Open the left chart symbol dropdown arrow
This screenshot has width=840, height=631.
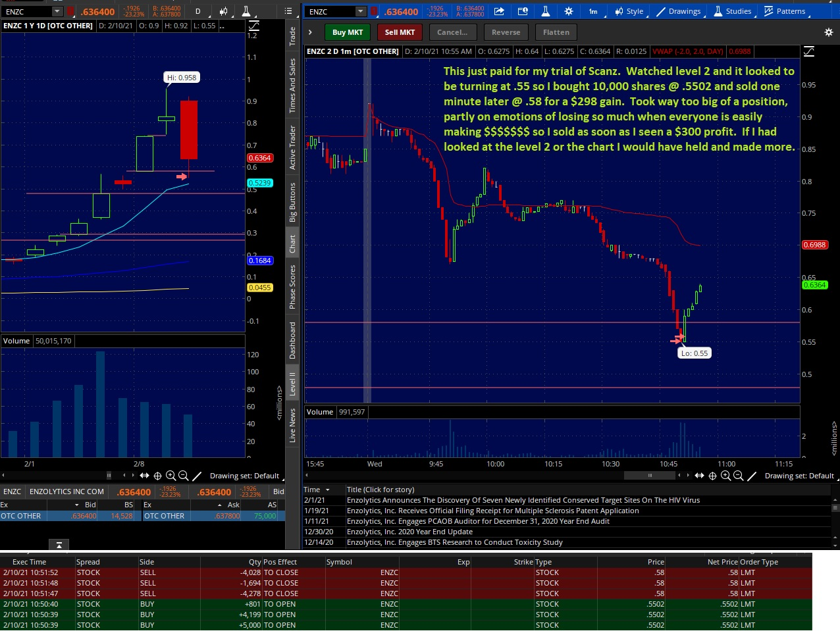[x=57, y=11]
